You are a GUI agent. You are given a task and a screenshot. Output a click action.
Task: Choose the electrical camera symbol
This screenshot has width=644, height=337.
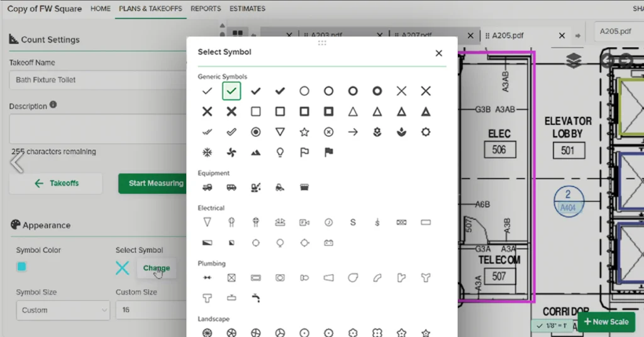point(304,223)
